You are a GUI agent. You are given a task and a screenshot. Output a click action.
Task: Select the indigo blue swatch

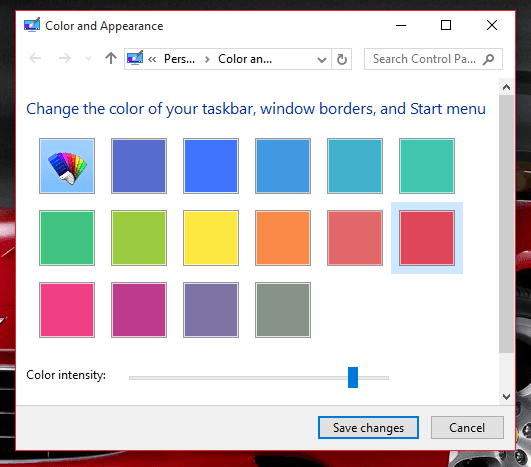coord(139,166)
